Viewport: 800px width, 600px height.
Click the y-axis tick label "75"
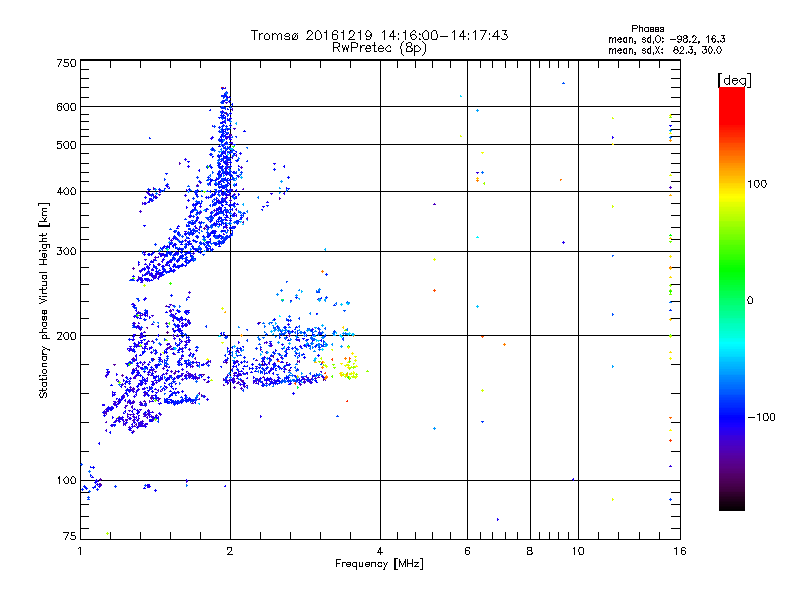pos(70,536)
